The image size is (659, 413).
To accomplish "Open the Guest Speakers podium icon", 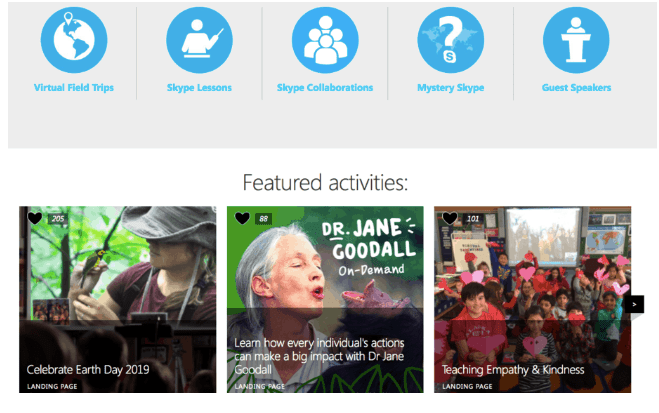I will (576, 40).
